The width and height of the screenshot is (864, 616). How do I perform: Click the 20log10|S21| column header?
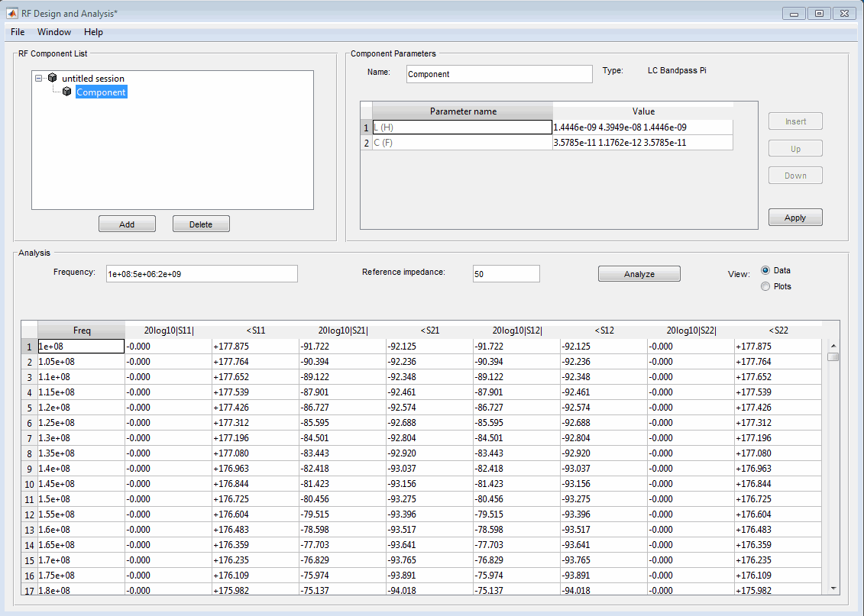343,331
